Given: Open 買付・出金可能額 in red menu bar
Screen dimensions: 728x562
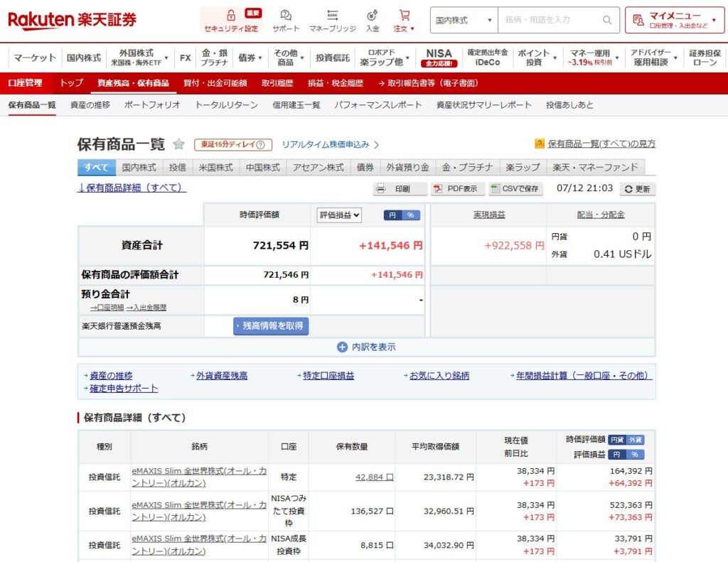Looking at the screenshot, I should pos(215,83).
